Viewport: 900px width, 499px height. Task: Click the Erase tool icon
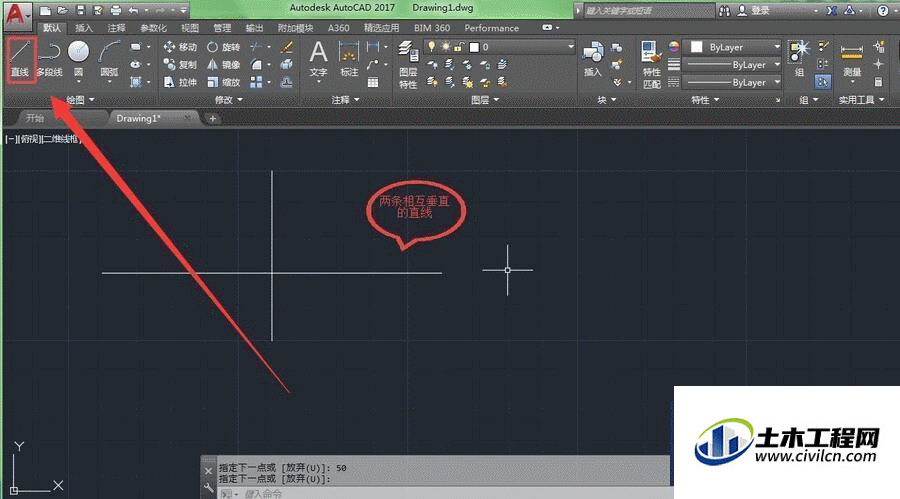287,47
